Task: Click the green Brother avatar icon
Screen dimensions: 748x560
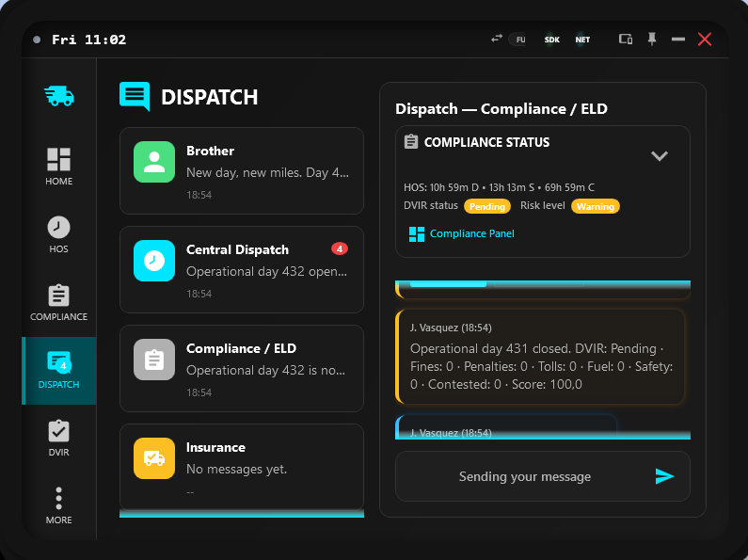Action: pos(154,162)
